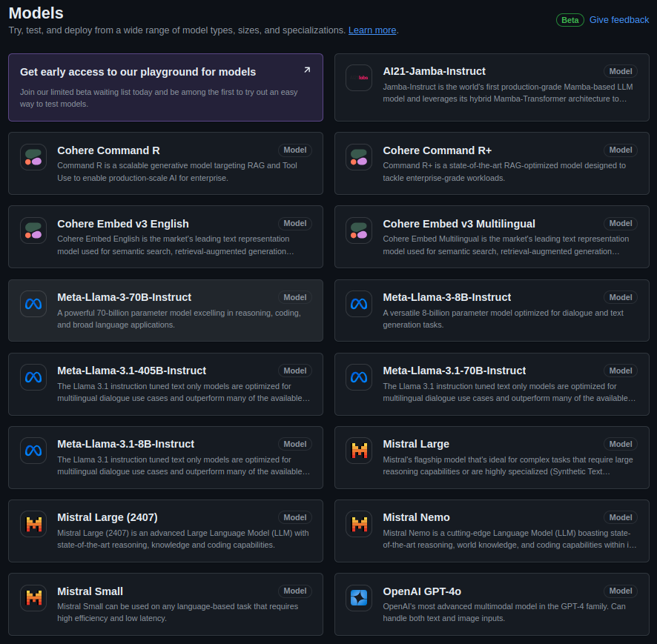Click the Beta badge
The width and height of the screenshot is (657, 644).
(x=569, y=20)
